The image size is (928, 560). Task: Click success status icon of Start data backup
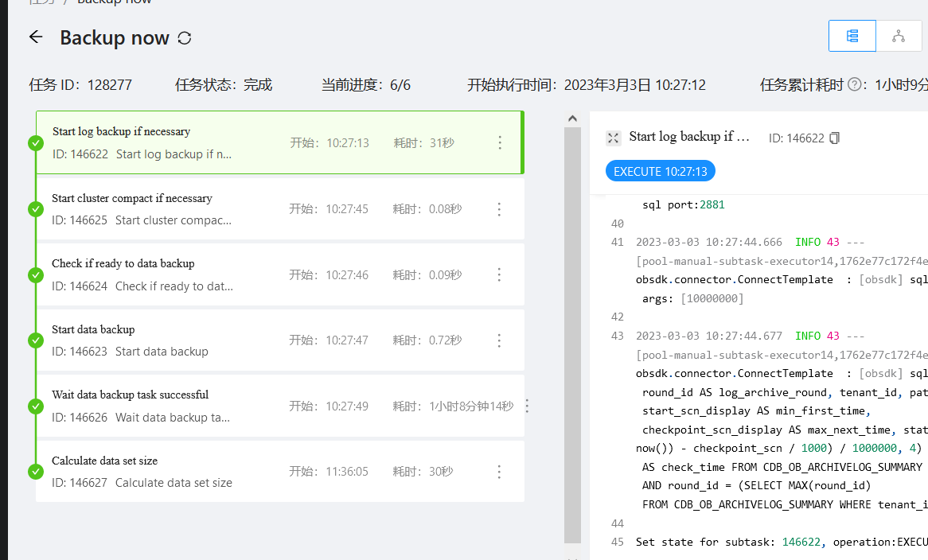tap(36, 340)
